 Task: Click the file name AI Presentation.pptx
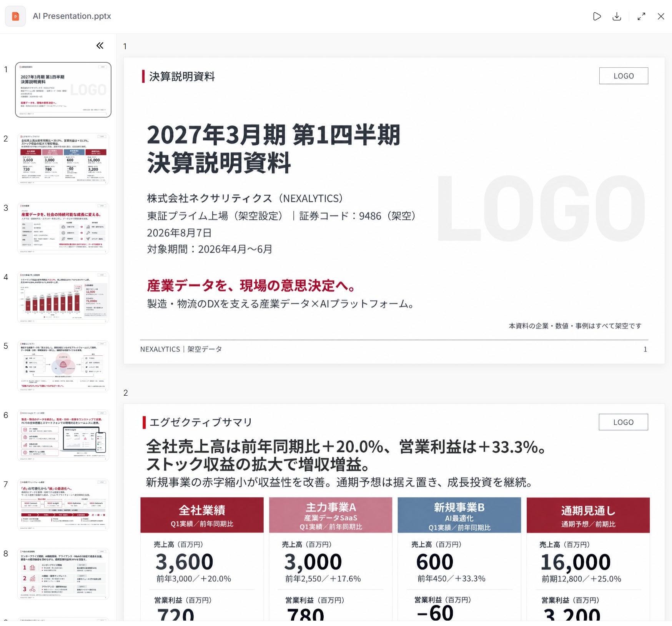(72, 16)
